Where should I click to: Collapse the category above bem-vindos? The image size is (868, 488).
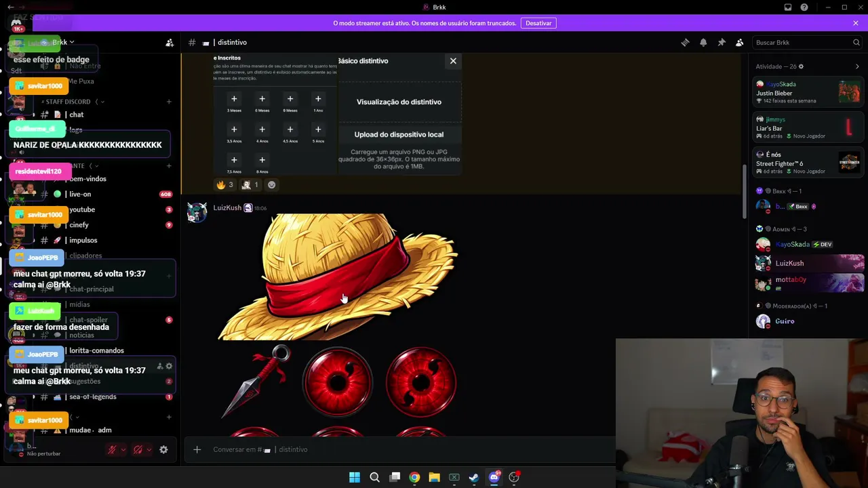click(81, 165)
